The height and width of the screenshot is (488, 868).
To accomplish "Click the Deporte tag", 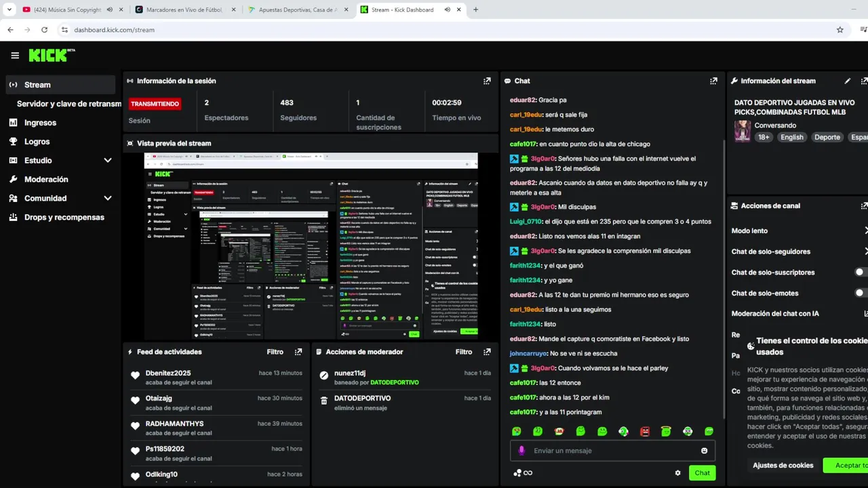I will click(827, 137).
